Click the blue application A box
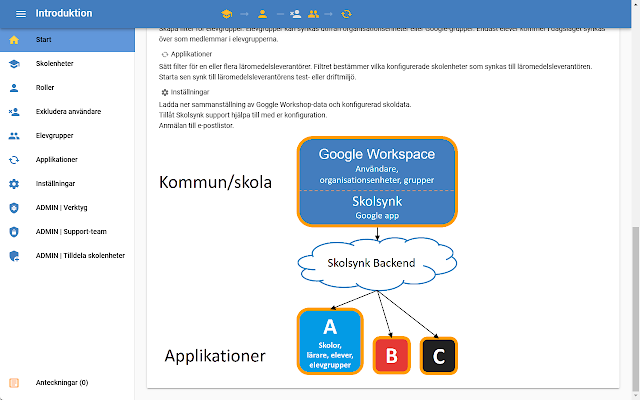 point(330,341)
